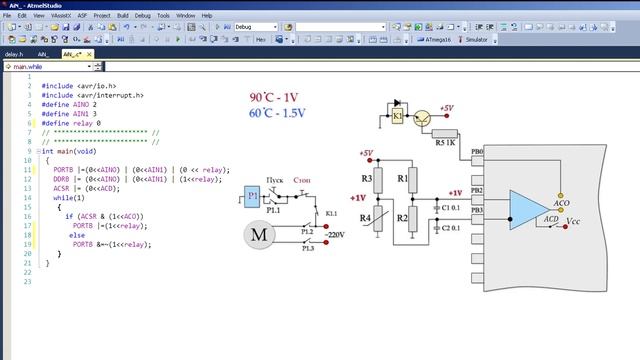This screenshot has height=360, width=640.
Task: Click the 'while(1)' line
Action: point(69,198)
